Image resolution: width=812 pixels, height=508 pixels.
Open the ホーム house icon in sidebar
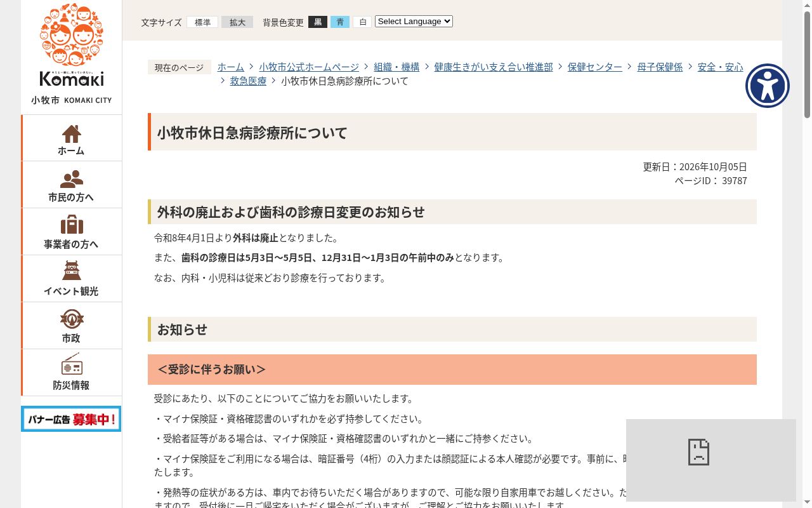pyautogui.click(x=71, y=133)
